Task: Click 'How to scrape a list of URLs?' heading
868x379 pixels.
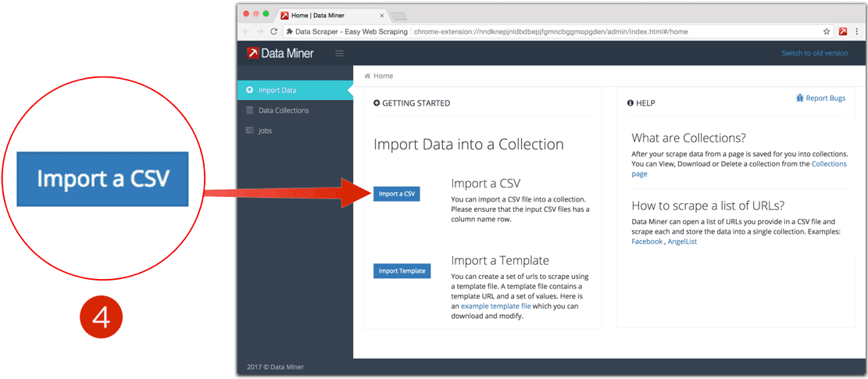Action: tap(708, 206)
